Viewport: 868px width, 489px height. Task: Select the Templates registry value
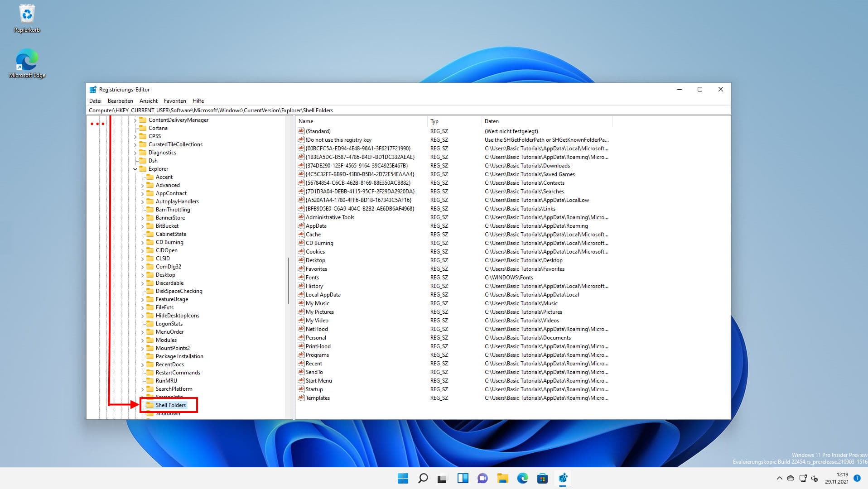(x=318, y=398)
